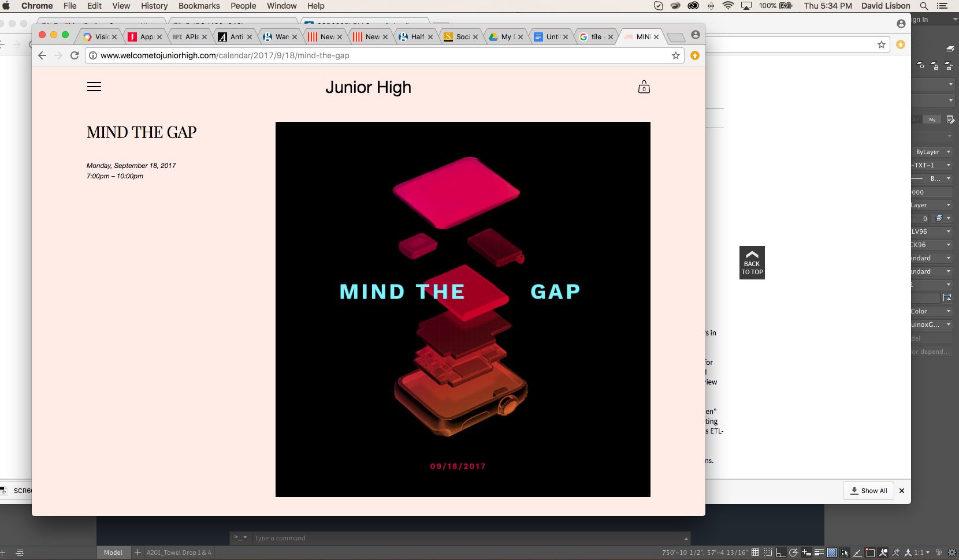Click the site info icon in the address bar
This screenshot has width=959, height=560.
93,55
